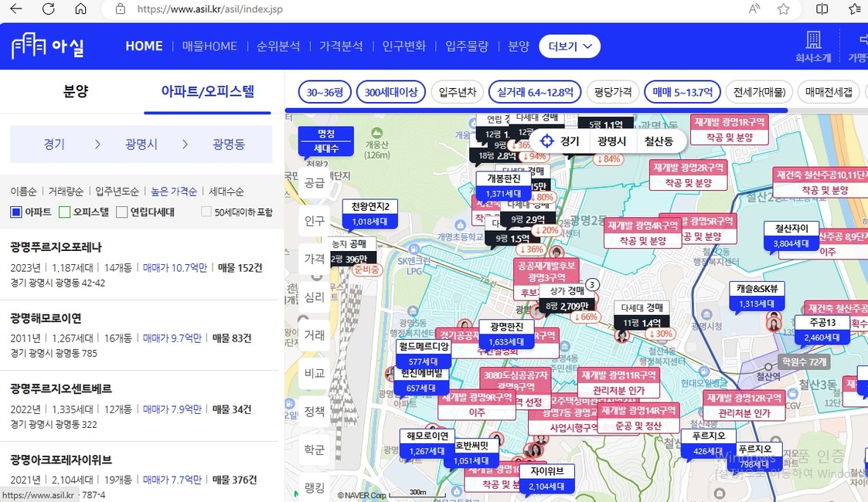Click 천왕연지2 1,018세대 map marker

pos(370,215)
